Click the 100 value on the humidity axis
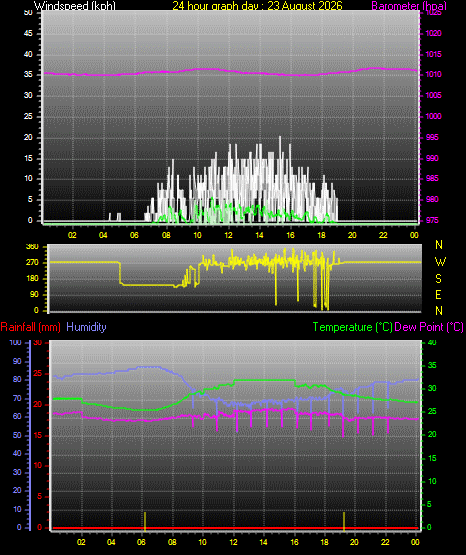The height and width of the screenshot is (555, 466). (x=15, y=342)
